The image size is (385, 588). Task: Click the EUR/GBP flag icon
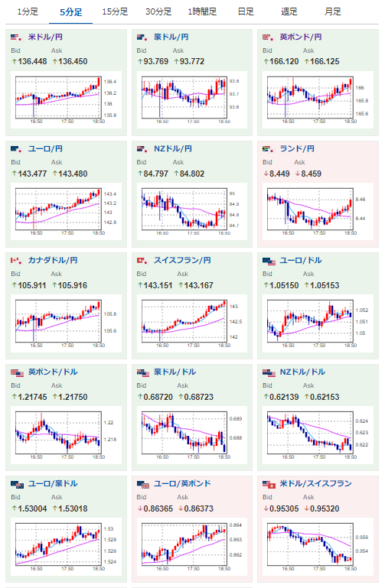tap(143, 484)
